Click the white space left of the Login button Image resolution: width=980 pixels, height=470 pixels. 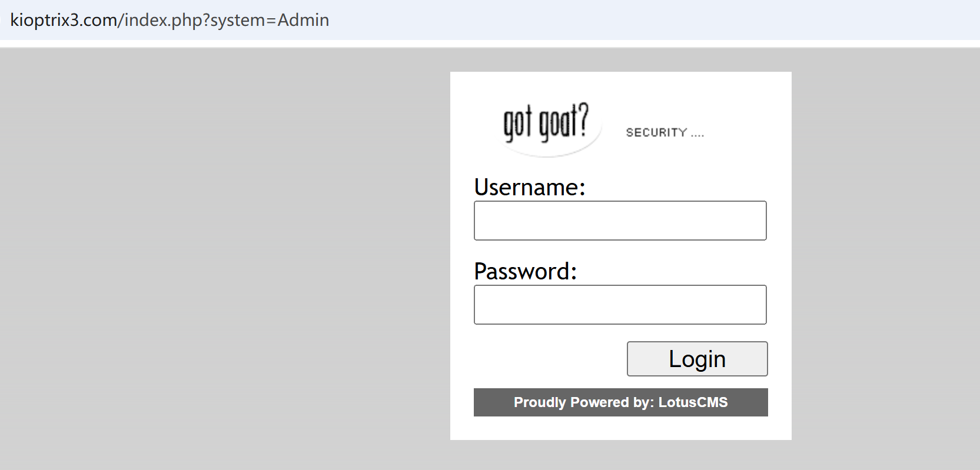click(547, 359)
